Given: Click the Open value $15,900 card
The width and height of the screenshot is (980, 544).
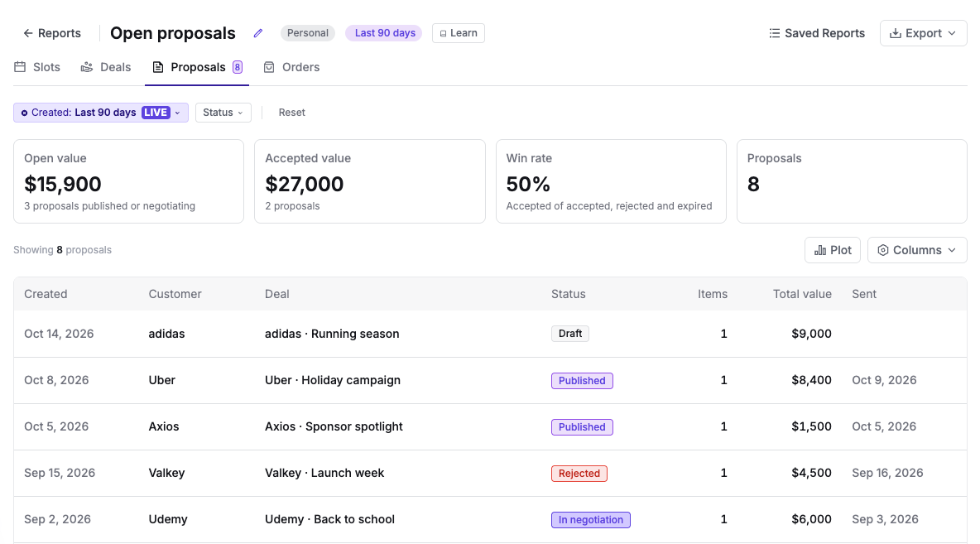Looking at the screenshot, I should (x=129, y=181).
